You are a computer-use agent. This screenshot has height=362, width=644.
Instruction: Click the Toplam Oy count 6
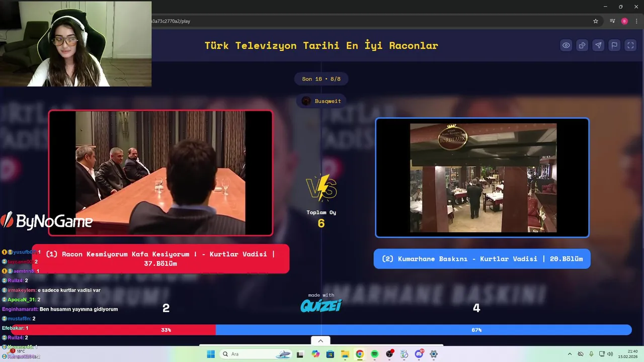(321, 223)
